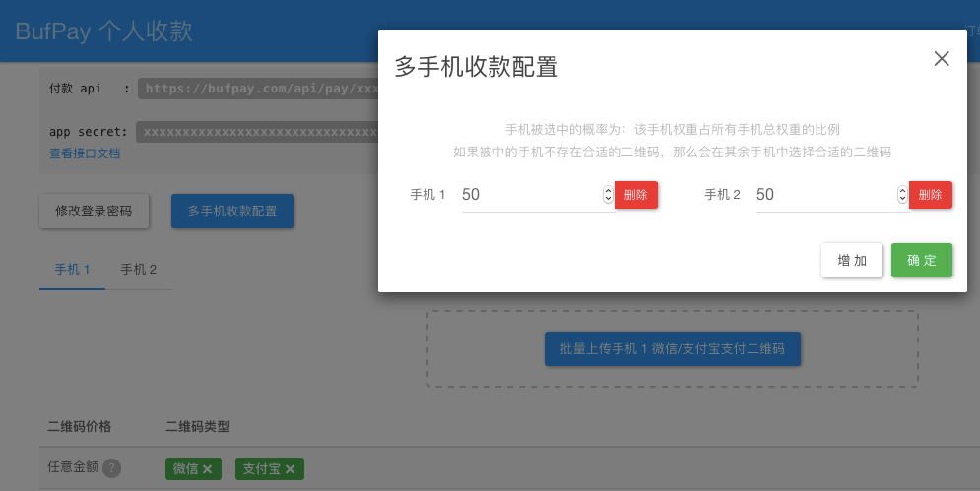
Task: Delete 手机 1 with the red 删除 button
Action: 636,195
